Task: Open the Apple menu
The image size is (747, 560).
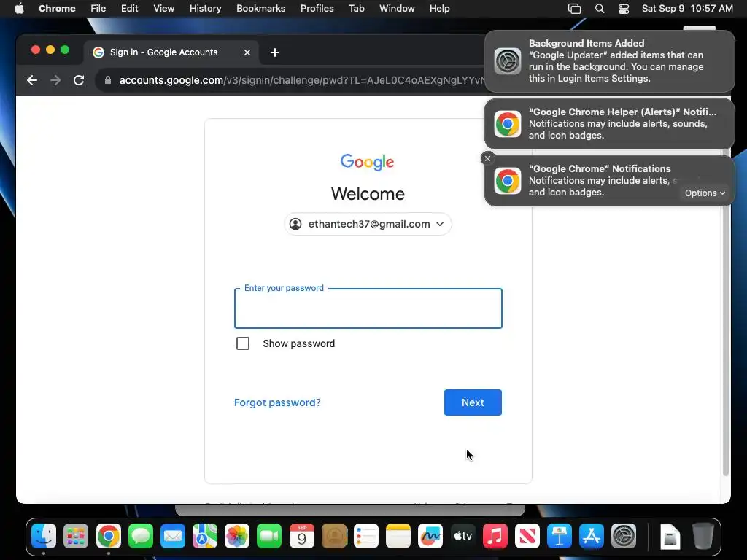Action: (19, 9)
